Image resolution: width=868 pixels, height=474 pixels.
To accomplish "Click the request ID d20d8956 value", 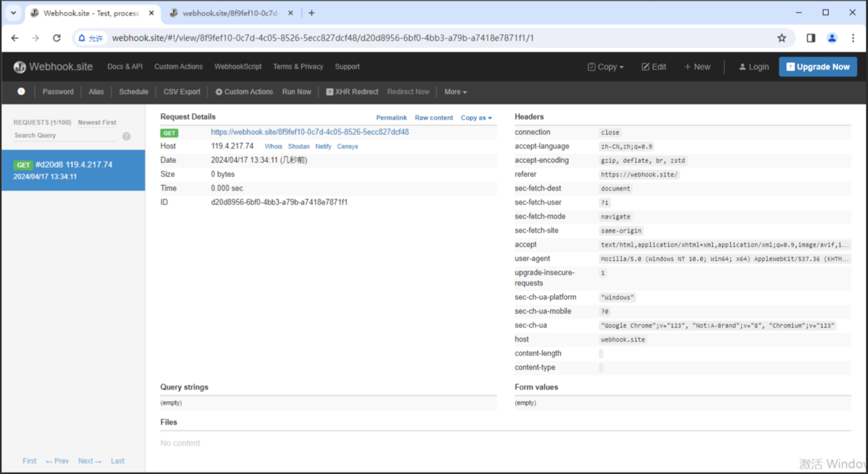I will click(280, 202).
